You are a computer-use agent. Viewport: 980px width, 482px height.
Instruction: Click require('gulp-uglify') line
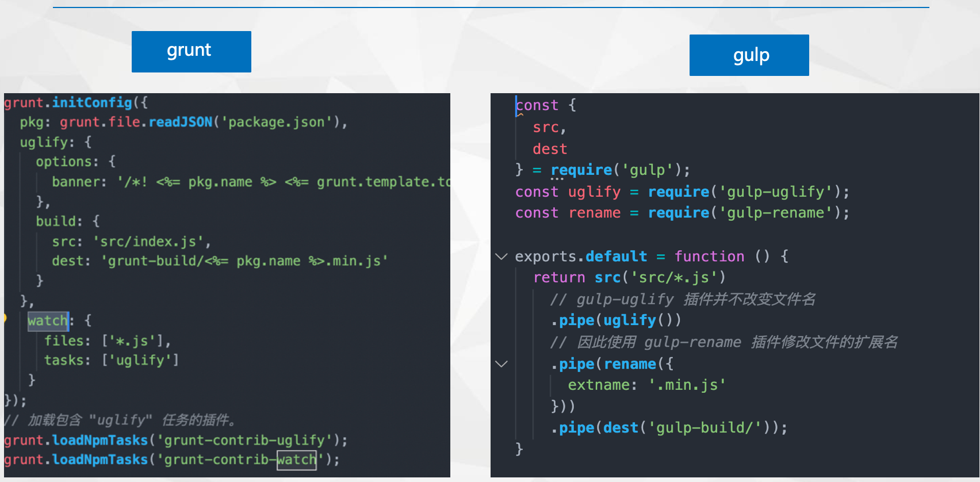coord(683,192)
